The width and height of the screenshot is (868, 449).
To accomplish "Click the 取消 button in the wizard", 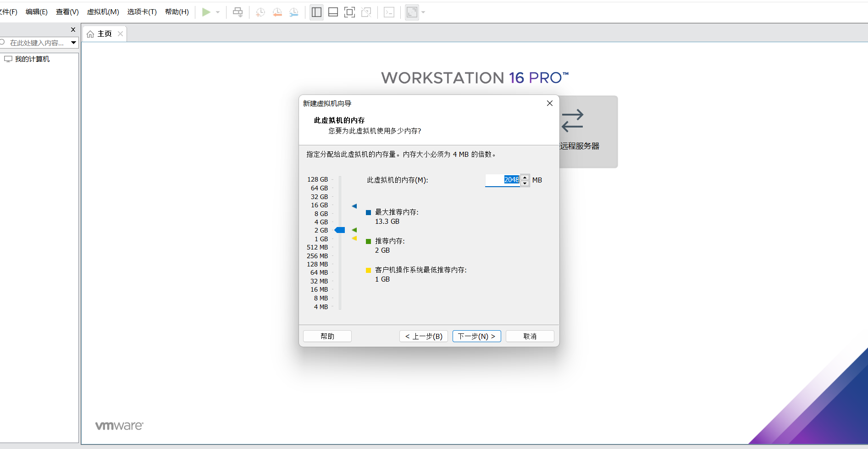I will point(530,337).
